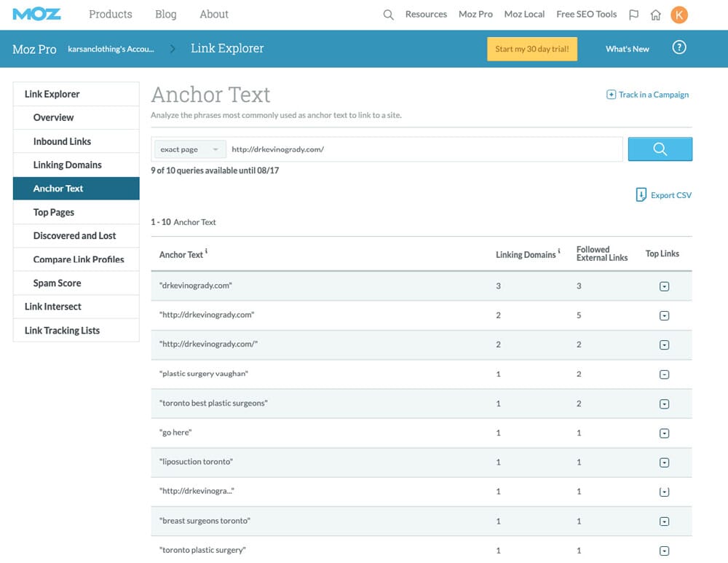Expand top links for "http://drkevinogrady.com" row
The image size is (728, 563).
click(664, 315)
